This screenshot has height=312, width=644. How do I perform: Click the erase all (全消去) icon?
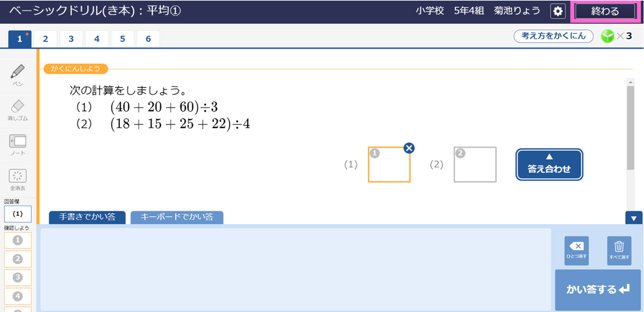coord(18,178)
